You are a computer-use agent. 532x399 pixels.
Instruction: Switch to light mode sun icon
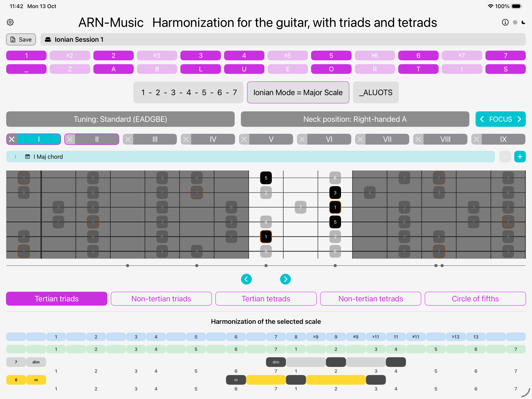(515, 22)
